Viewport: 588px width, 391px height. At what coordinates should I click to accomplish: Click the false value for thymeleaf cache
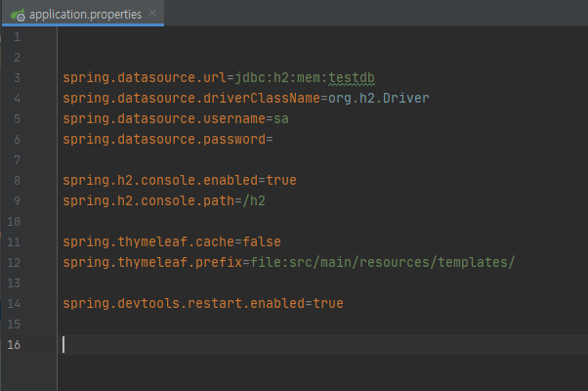262,242
